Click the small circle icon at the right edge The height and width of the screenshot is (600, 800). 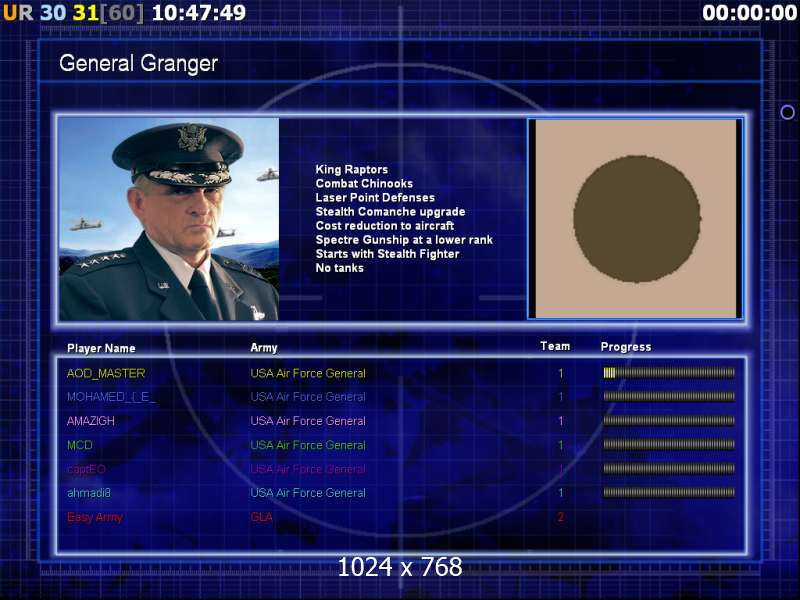[x=787, y=112]
